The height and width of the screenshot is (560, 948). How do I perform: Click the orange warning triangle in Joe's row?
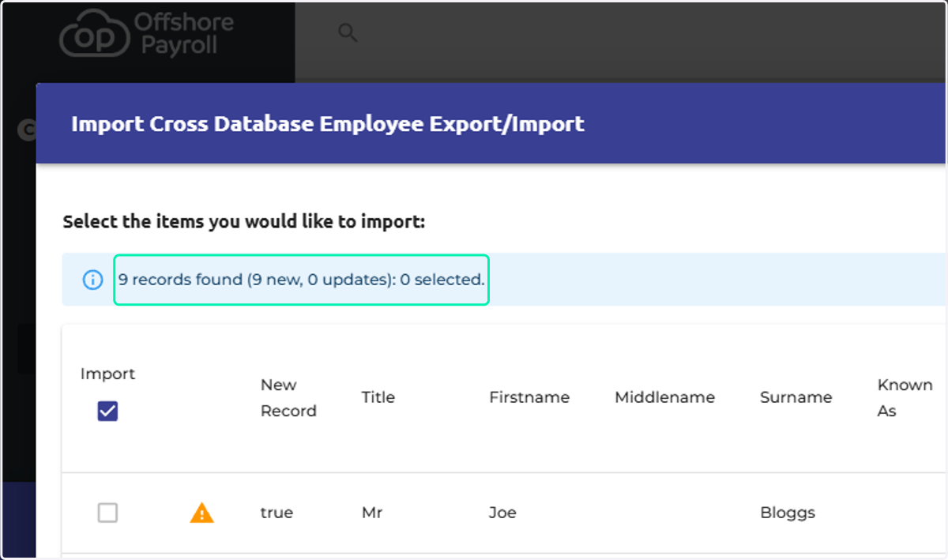[x=202, y=513]
